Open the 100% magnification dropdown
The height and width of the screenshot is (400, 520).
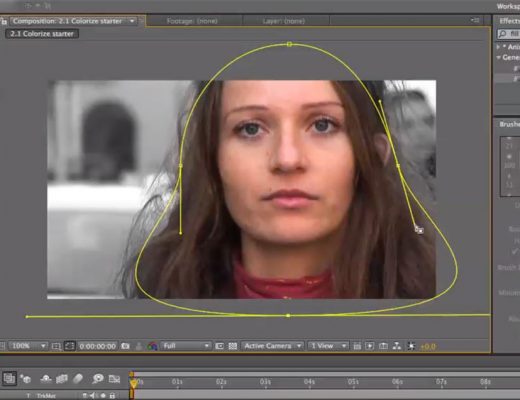tap(28, 346)
